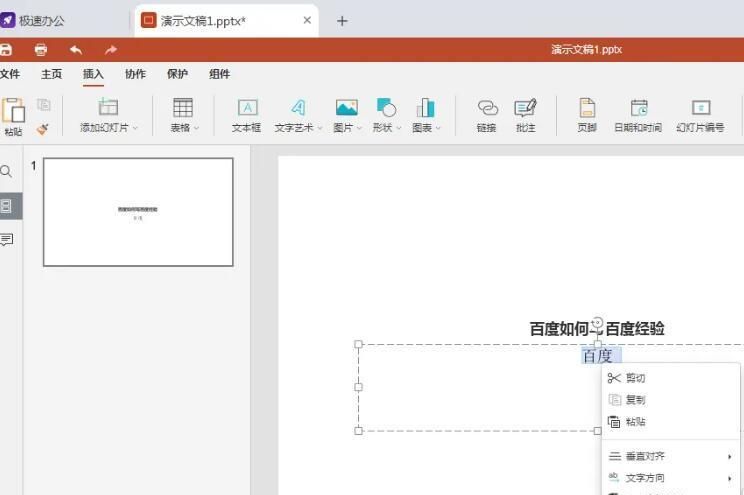Screen dimensions: 744x495
Task: Insert a table with the 表格 icon
Action: [x=183, y=108]
